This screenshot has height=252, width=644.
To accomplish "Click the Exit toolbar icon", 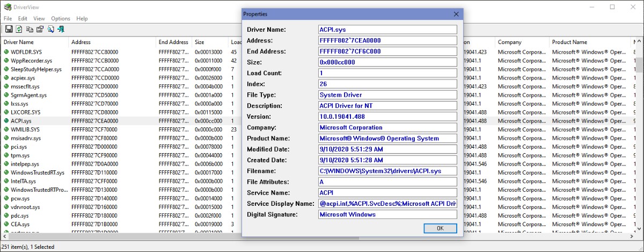I will (x=61, y=29).
